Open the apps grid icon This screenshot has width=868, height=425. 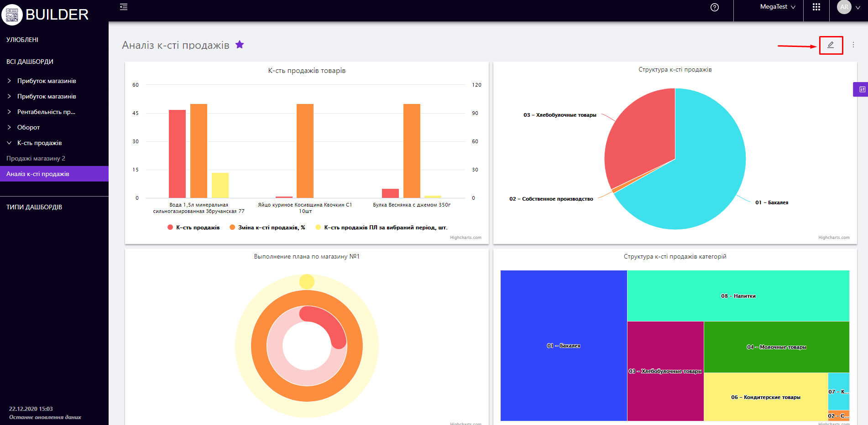coord(816,7)
